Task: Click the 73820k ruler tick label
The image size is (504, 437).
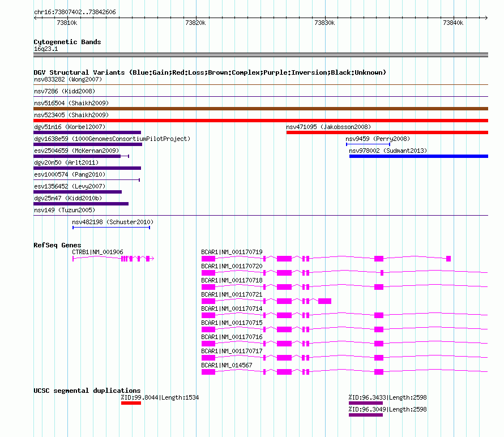Action: [x=195, y=23]
